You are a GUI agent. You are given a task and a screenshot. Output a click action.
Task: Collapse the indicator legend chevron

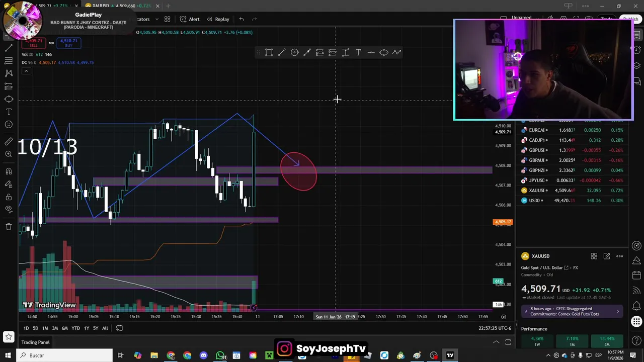point(26,71)
